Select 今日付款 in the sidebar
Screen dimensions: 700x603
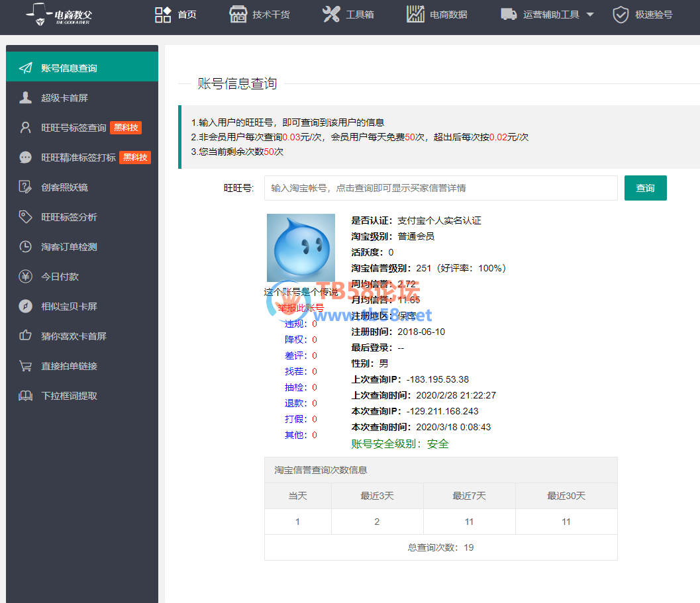(x=82, y=277)
